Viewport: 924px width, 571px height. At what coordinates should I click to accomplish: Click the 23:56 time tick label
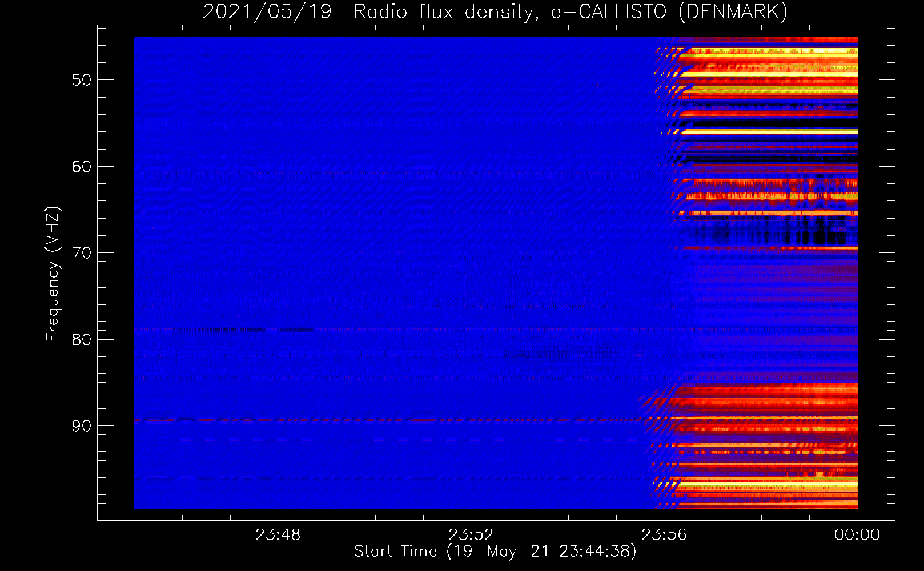coord(664,535)
